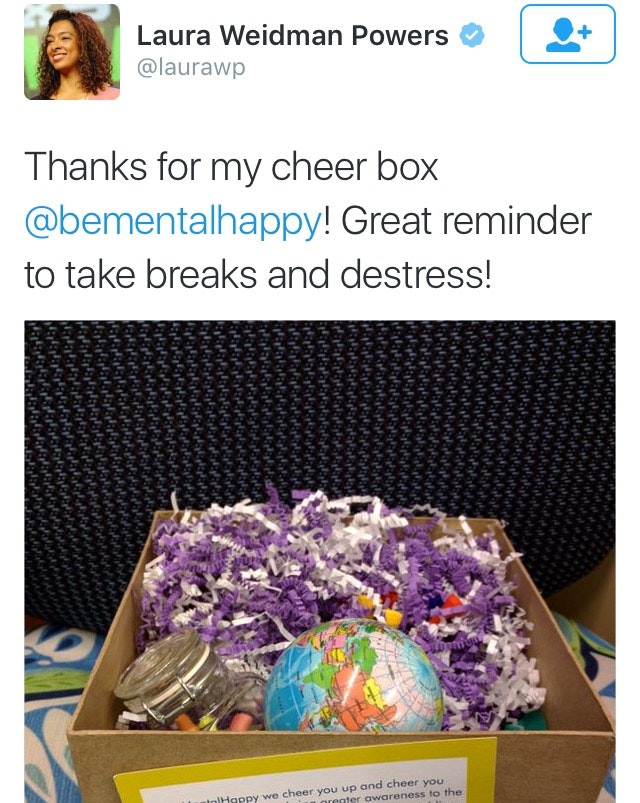
Task: Open the Laura Weidman Powers display name
Action: click(292, 35)
